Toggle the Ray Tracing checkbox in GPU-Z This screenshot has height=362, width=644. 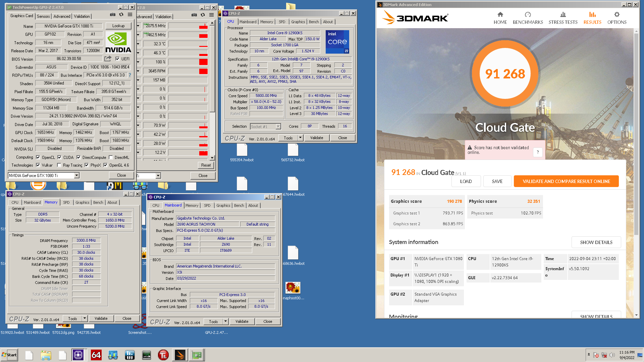(59, 165)
